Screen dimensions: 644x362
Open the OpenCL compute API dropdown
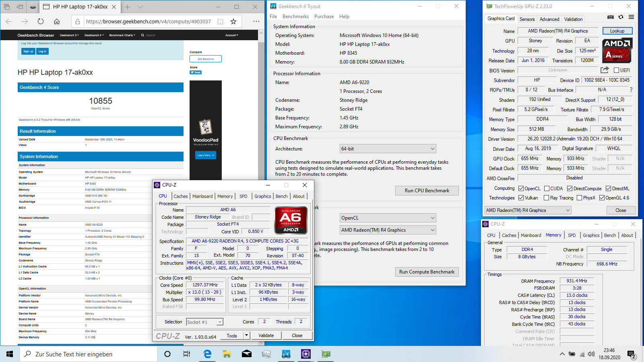click(388, 218)
